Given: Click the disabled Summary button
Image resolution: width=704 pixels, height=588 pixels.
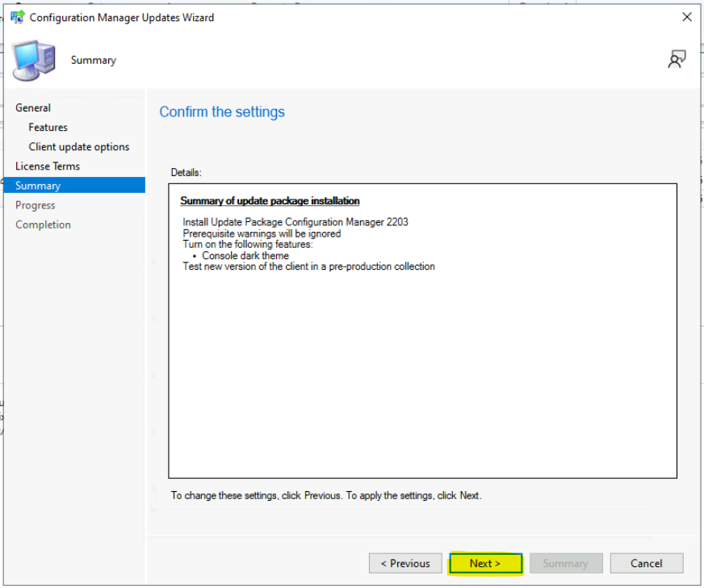Looking at the screenshot, I should pyautogui.click(x=566, y=563).
